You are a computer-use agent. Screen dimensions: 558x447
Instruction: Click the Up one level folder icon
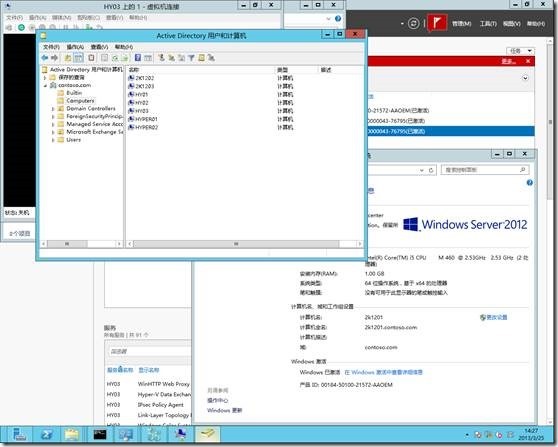click(68, 58)
